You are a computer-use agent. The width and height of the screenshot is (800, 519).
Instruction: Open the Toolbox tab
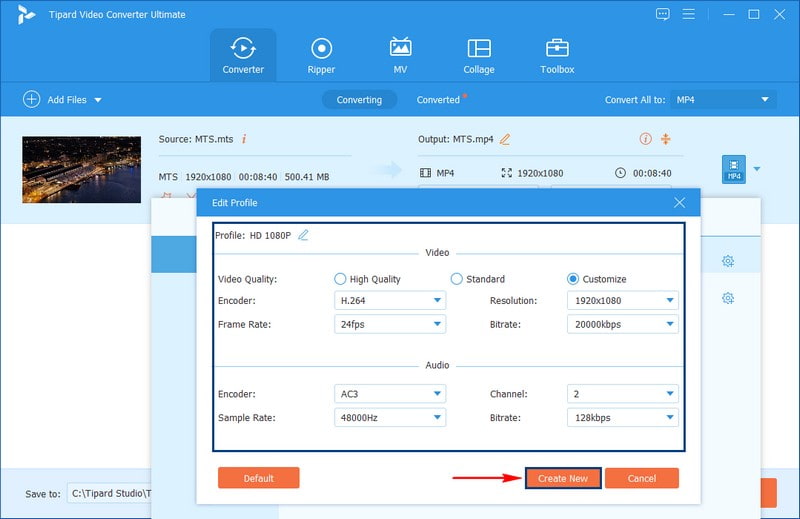pyautogui.click(x=557, y=55)
